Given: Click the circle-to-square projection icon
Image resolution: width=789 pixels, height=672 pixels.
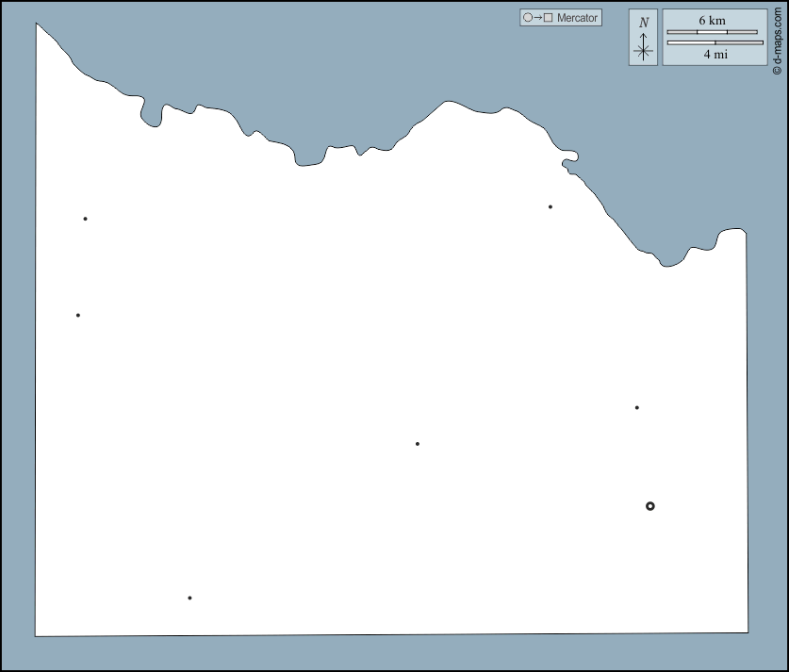Looking at the screenshot, I should pyautogui.click(x=537, y=18).
